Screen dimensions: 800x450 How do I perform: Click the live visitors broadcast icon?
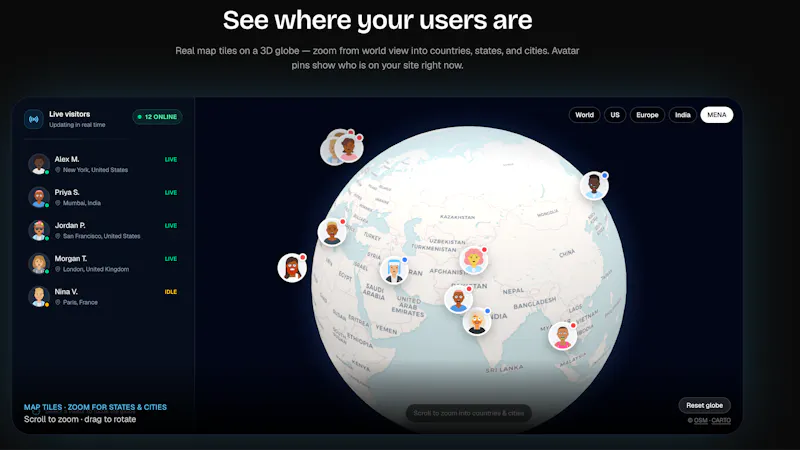[34, 119]
